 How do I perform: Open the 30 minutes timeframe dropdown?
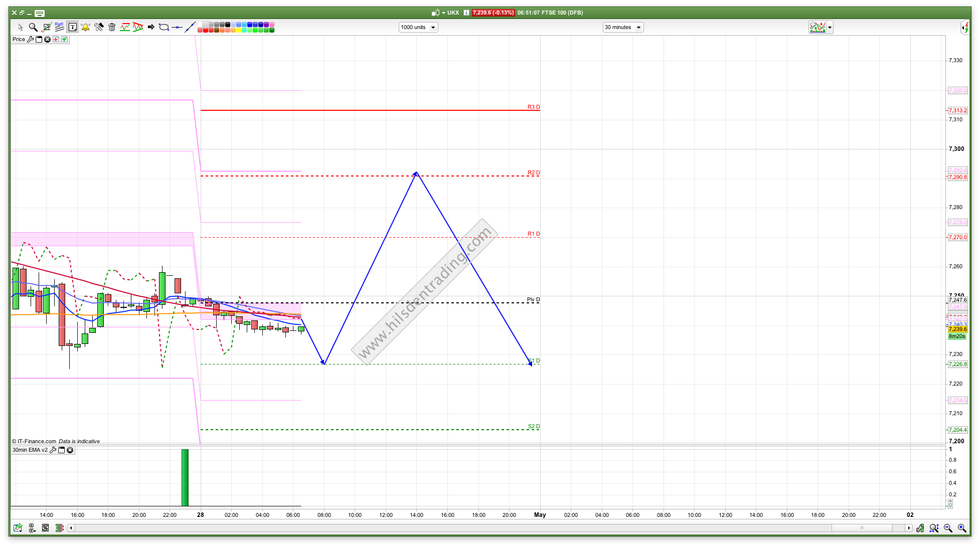[x=623, y=27]
